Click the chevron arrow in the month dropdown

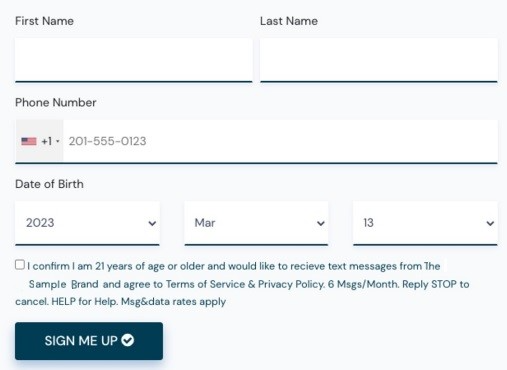(x=321, y=223)
